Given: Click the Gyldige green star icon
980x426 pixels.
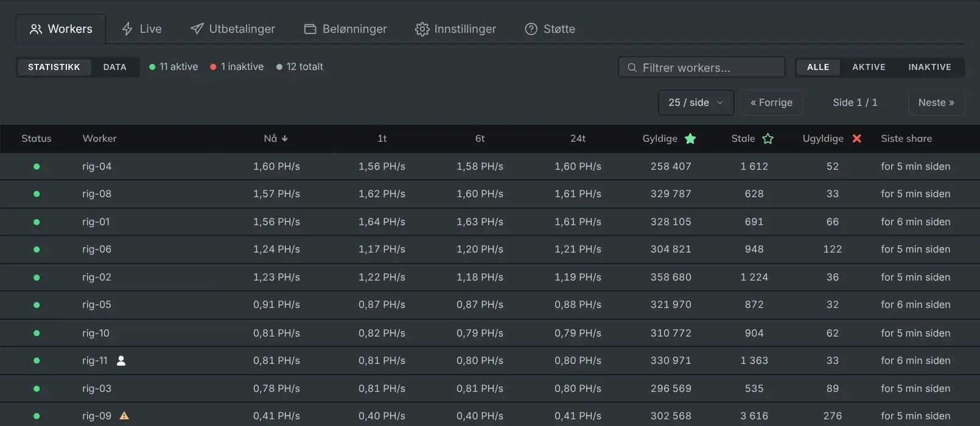Looking at the screenshot, I should 690,139.
